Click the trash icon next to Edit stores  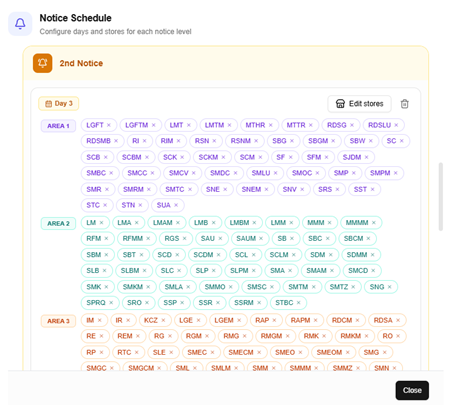404,104
